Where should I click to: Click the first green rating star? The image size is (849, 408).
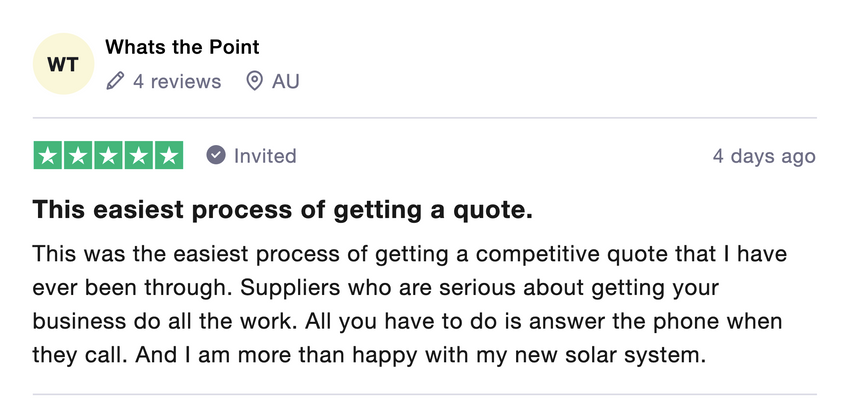(x=48, y=155)
